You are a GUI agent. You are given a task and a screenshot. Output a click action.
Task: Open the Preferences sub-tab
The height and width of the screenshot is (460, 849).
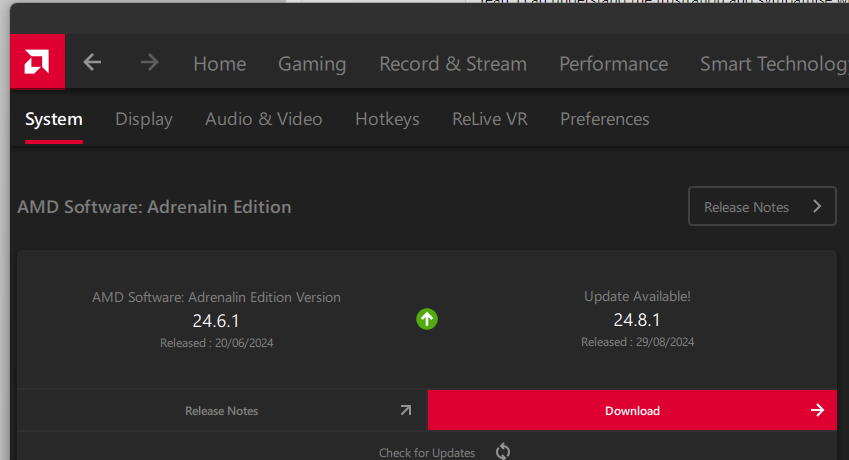tap(605, 119)
